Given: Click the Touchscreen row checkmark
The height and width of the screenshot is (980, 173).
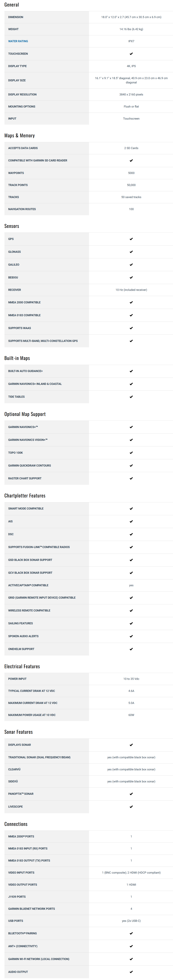Looking at the screenshot, I should 131,54.
